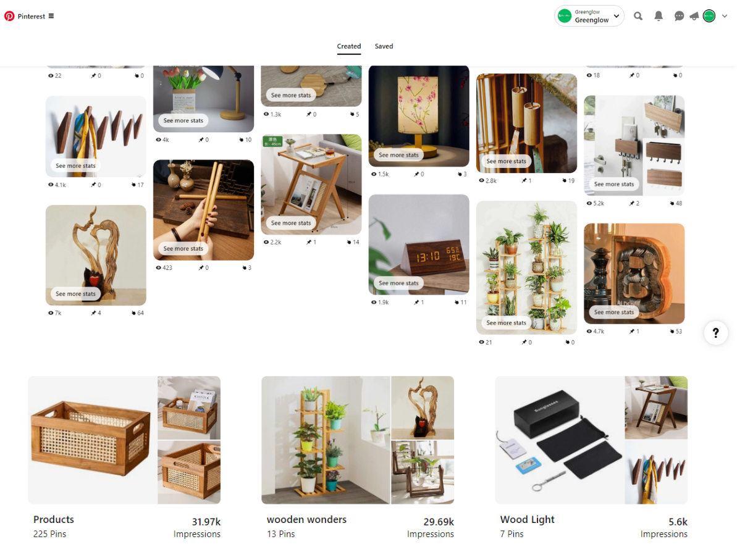This screenshot has height=560, width=737.
Task: Open the messages speech bubble icon
Action: 679,16
